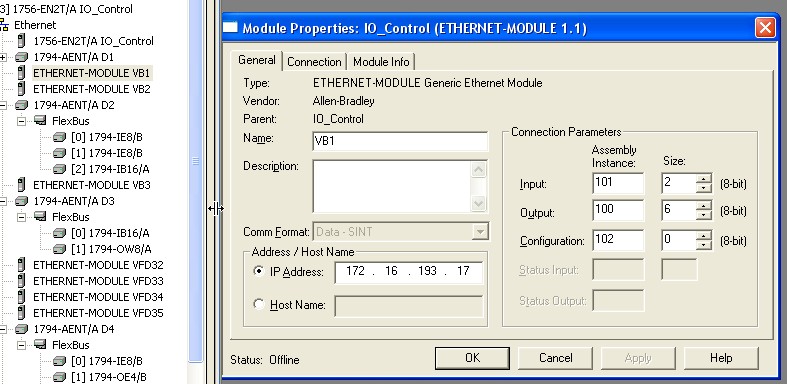Click the 1794-AENT/A D1 adapter icon

pos(22,57)
